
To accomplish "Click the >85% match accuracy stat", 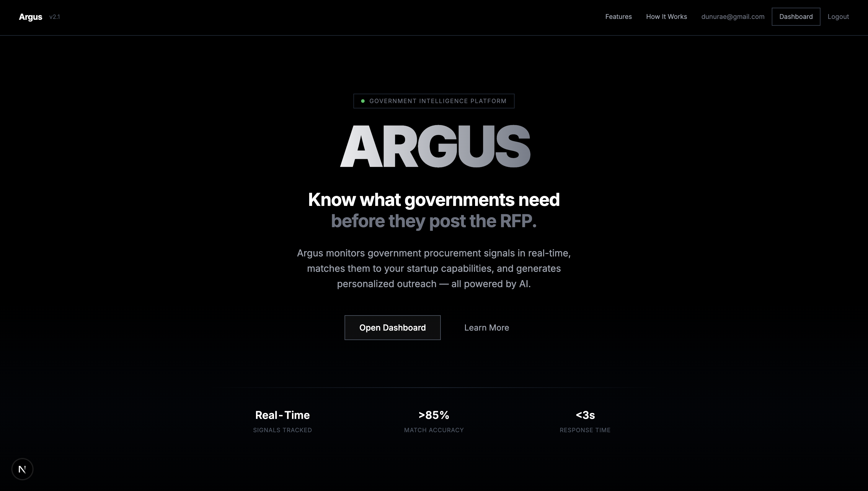I will point(434,415).
